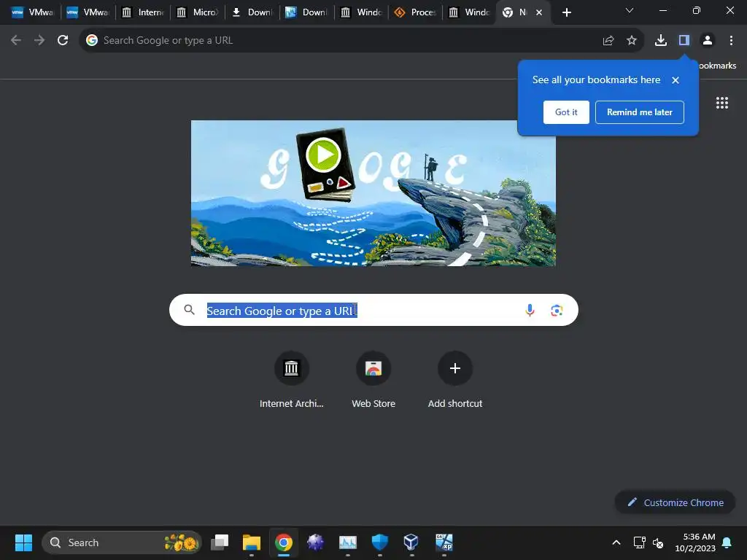Bookmark this tab with the star icon
The image size is (747, 560).
tap(632, 41)
